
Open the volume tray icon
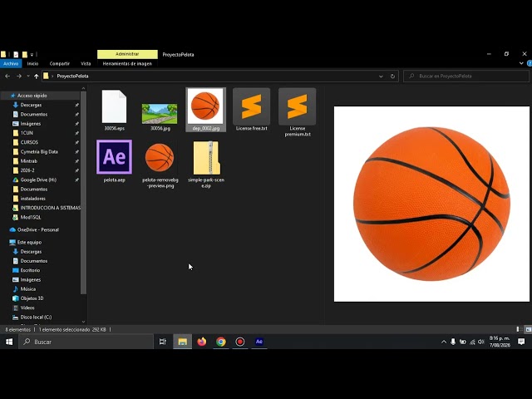481,342
